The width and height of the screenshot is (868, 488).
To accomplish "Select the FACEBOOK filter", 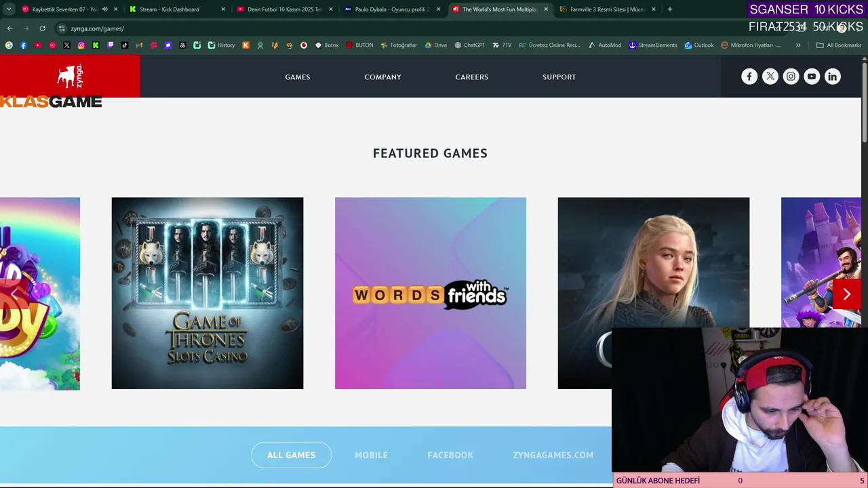I will (450, 455).
